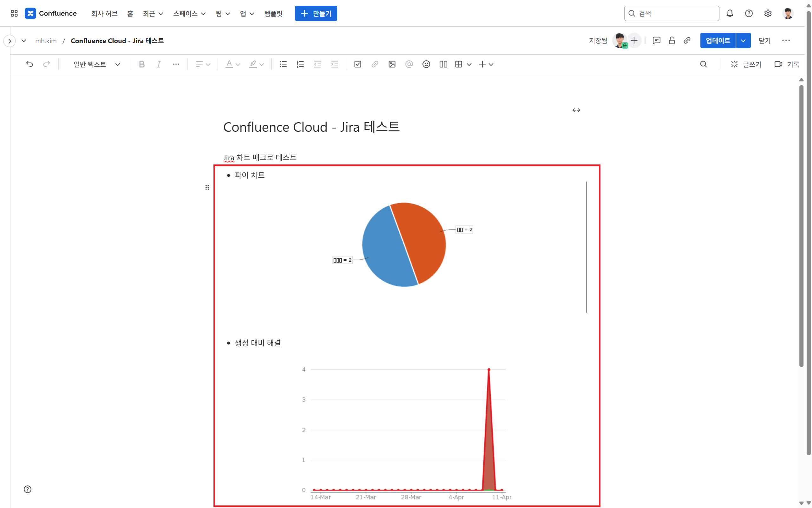The width and height of the screenshot is (812, 508).
Task: Redo the last undone edit
Action: [47, 64]
